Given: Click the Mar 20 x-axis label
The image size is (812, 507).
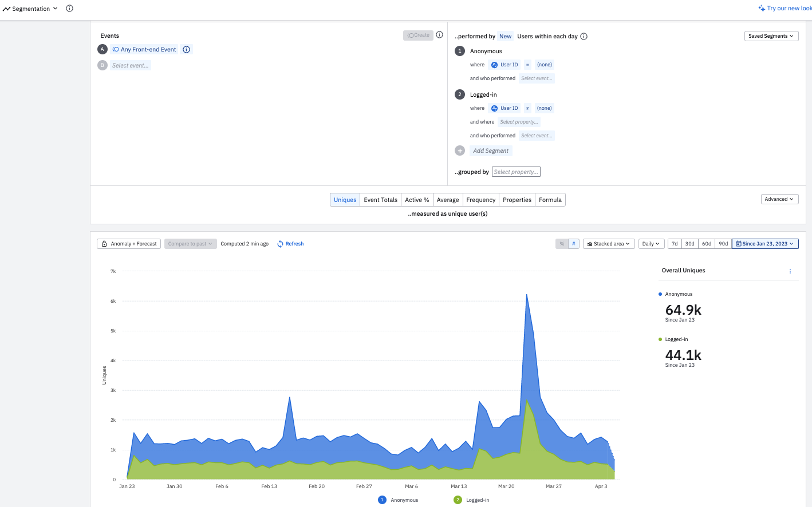Looking at the screenshot, I should click(506, 486).
